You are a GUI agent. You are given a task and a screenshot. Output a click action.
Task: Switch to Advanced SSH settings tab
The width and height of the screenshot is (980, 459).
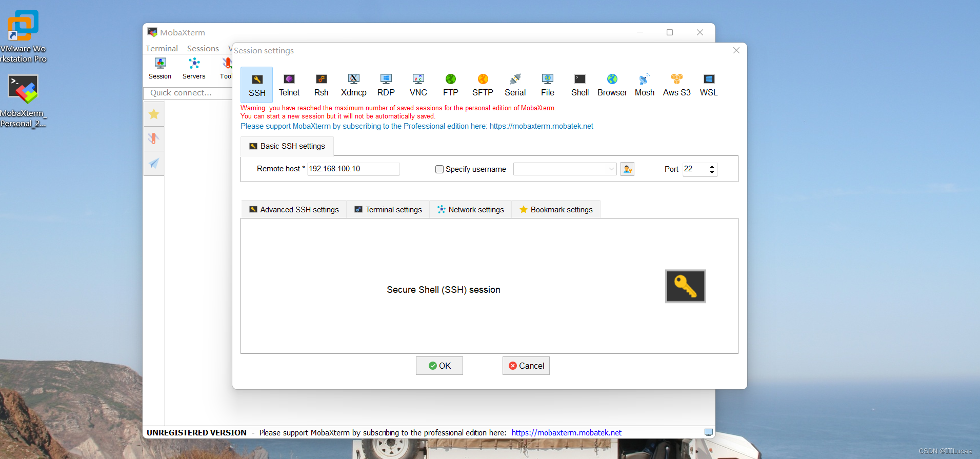[294, 210]
